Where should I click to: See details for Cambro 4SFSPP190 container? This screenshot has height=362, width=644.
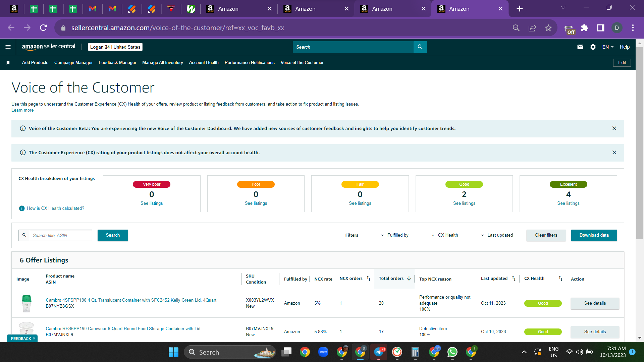[x=595, y=303]
